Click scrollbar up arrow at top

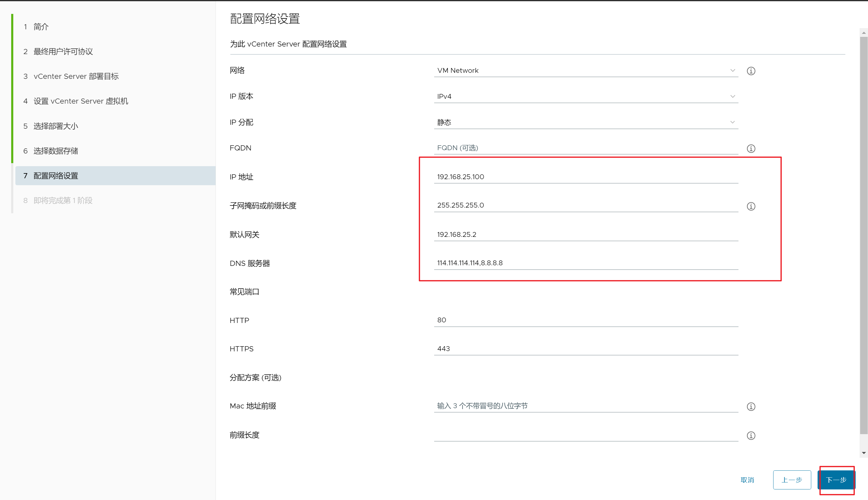point(863,33)
